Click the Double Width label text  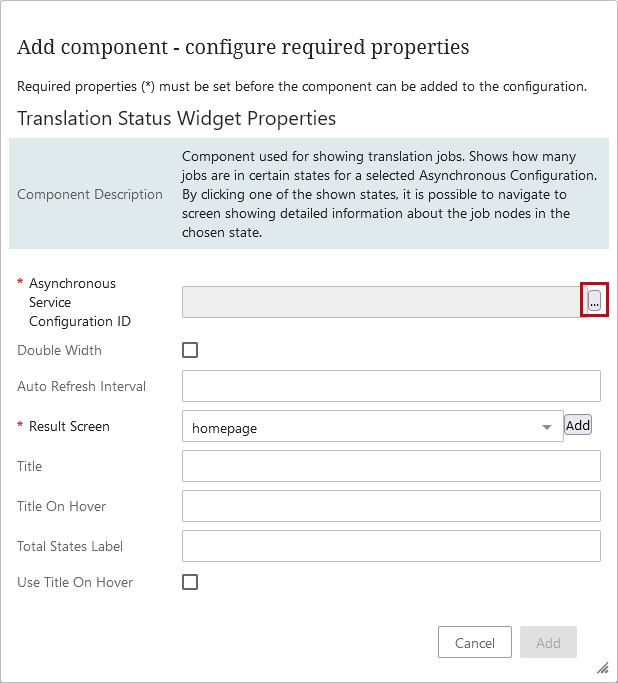pos(59,350)
